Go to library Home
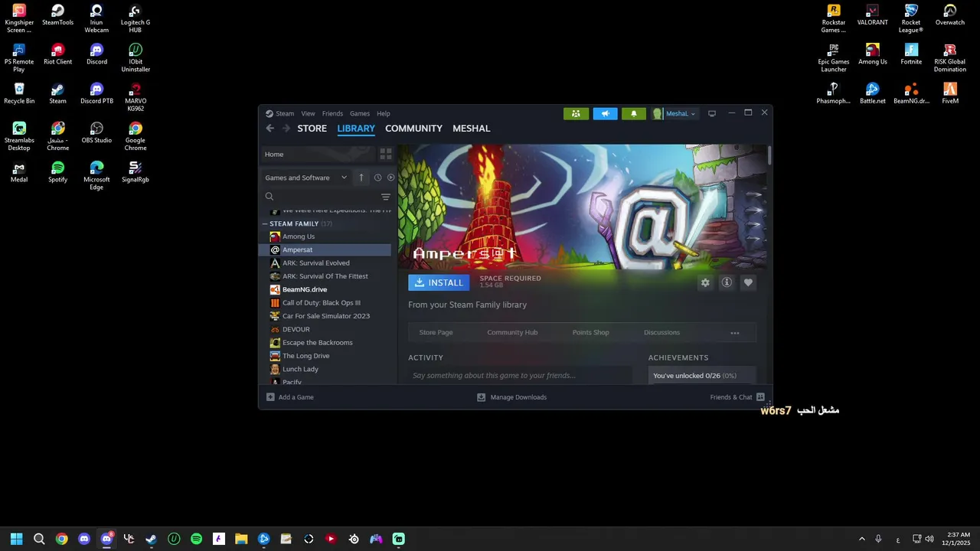 (x=318, y=154)
